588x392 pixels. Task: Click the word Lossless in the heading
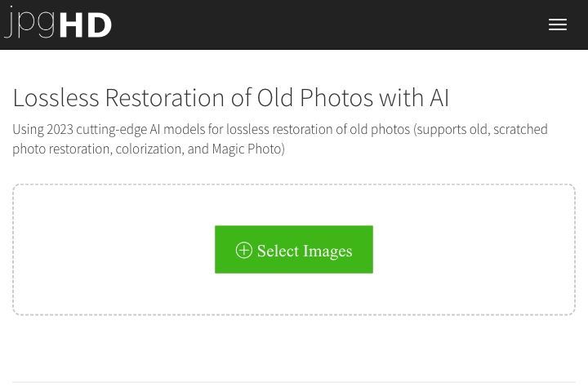tap(56, 98)
